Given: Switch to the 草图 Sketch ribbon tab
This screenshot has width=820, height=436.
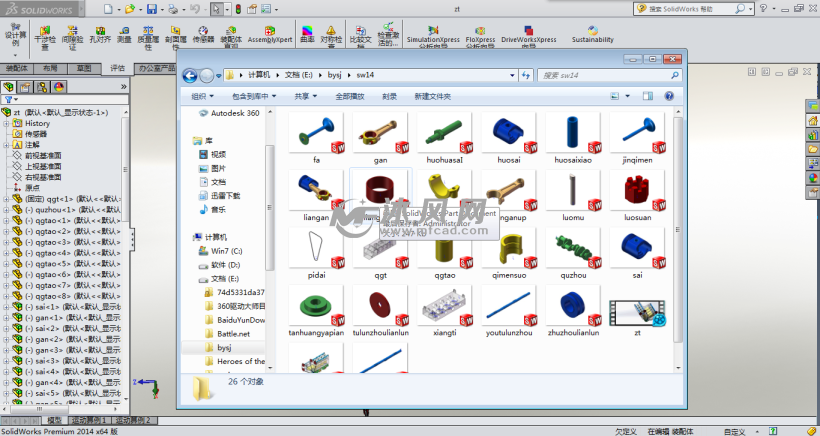Looking at the screenshot, I should coord(84,68).
